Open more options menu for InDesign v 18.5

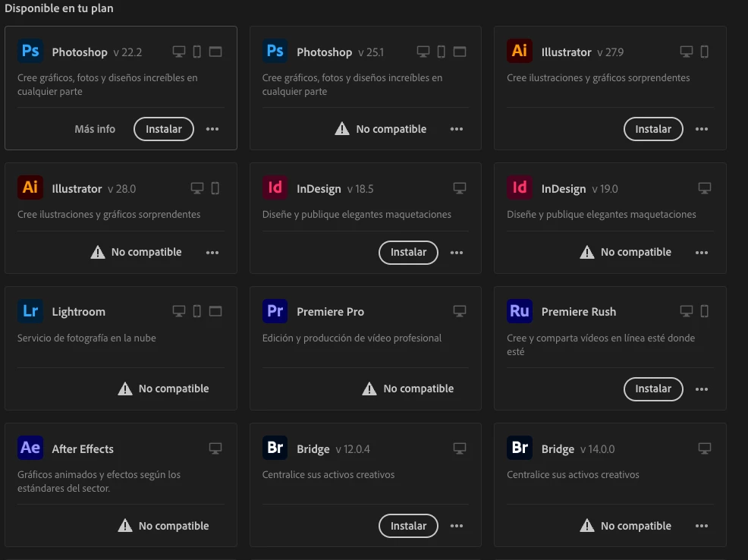(457, 253)
